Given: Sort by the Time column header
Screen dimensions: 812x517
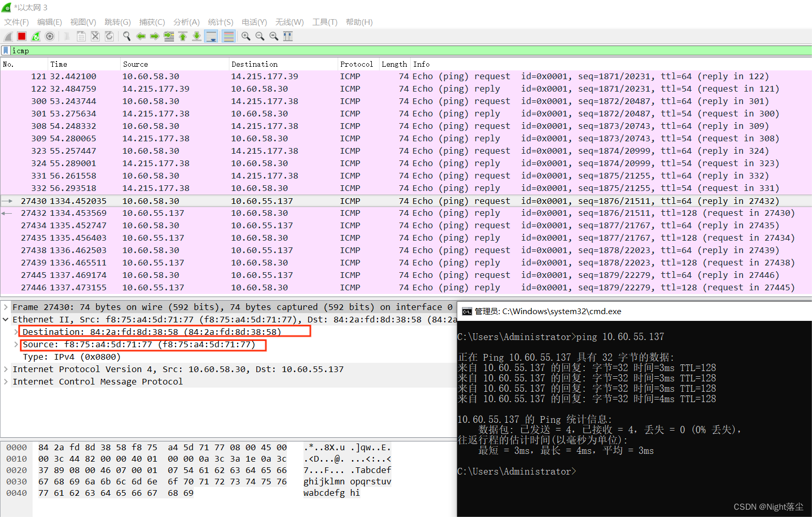Looking at the screenshot, I should pos(83,64).
